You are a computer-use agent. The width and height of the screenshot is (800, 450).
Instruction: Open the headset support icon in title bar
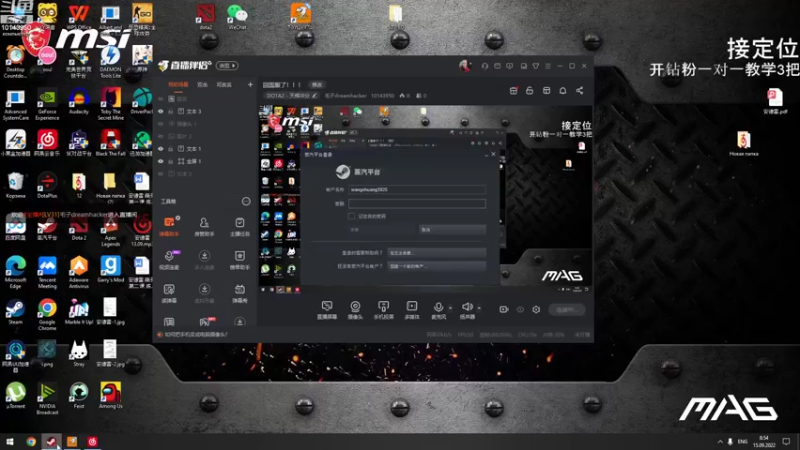[x=485, y=66]
